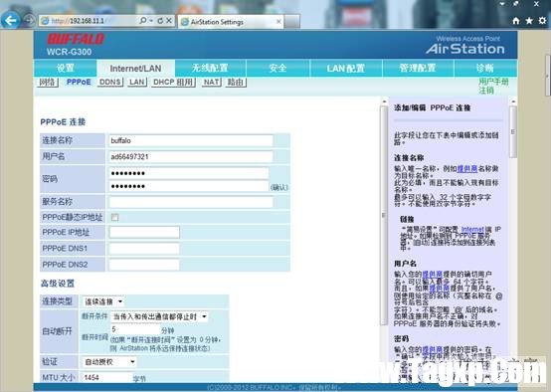Open the 网络 sub-tab
Image resolution: width=551 pixels, height=392 pixels.
(47, 83)
